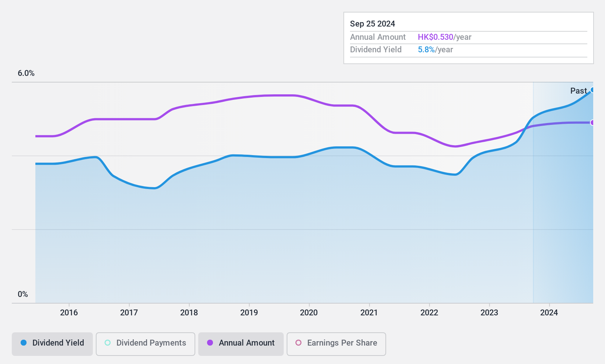Click the HK$0.530/year annual amount value
Image resolution: width=605 pixels, height=364 pixels.
pos(445,37)
